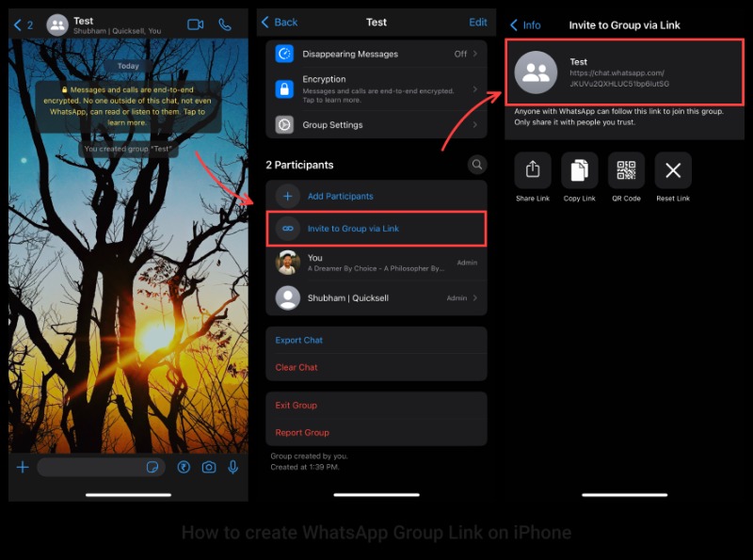Tap Edit on the group info screen
Viewport: 753px width, 560px height.
[478, 22]
